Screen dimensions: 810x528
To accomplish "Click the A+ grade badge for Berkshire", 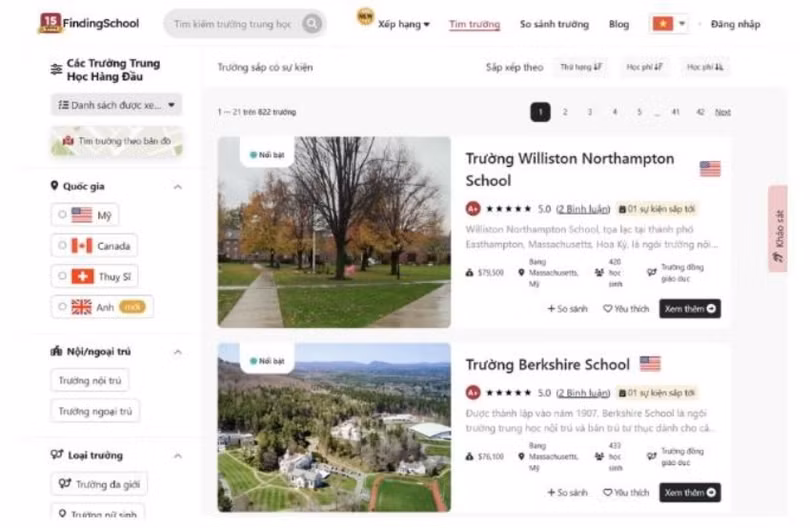I will click(x=473, y=393).
